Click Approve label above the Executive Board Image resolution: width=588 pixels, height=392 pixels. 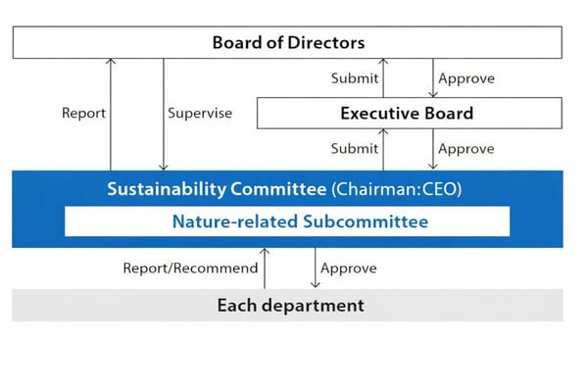point(466,78)
